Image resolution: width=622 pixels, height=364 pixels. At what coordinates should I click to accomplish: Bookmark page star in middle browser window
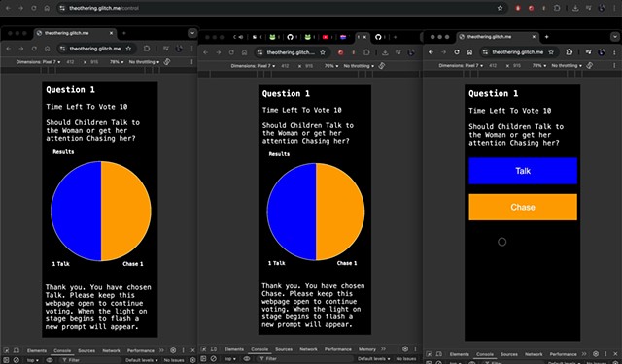pos(323,52)
